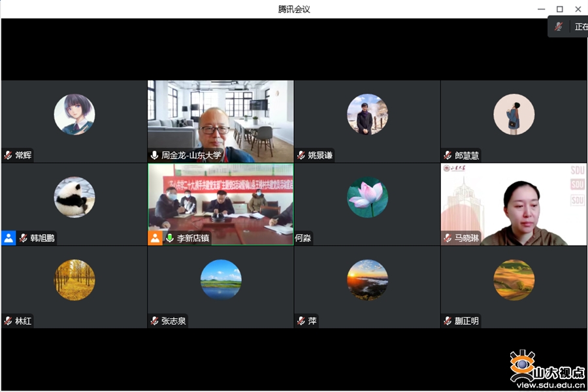The height and width of the screenshot is (392, 588).
Task: Click the muted mic icon beside 马晓琳
Action: pos(448,238)
